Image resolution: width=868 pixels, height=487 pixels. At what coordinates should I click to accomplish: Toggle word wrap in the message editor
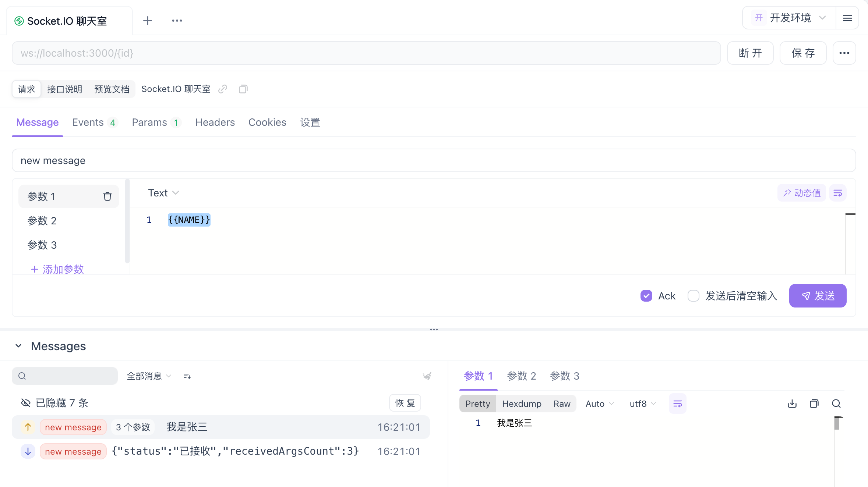coord(838,193)
